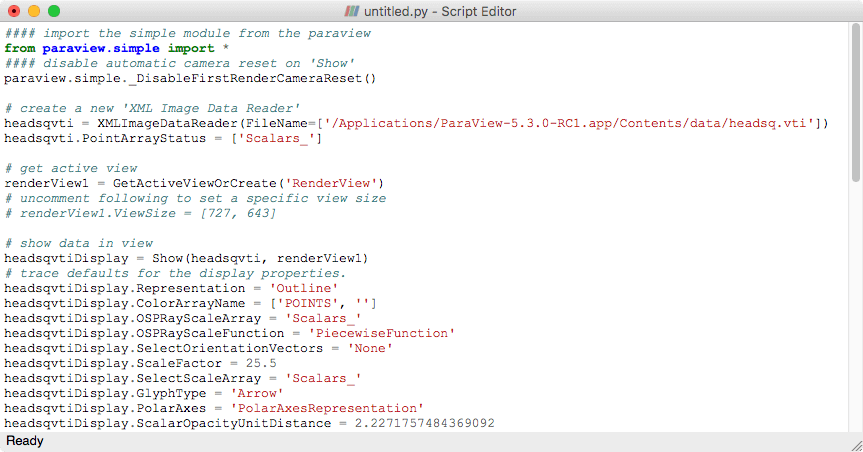Image resolution: width=863 pixels, height=452 pixels.
Task: Place cursor on 'from paraview.simple import *' line
Action: 117,48
